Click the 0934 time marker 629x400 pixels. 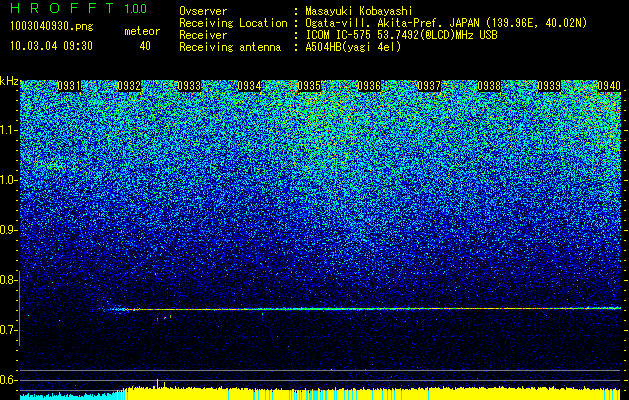coord(249,86)
